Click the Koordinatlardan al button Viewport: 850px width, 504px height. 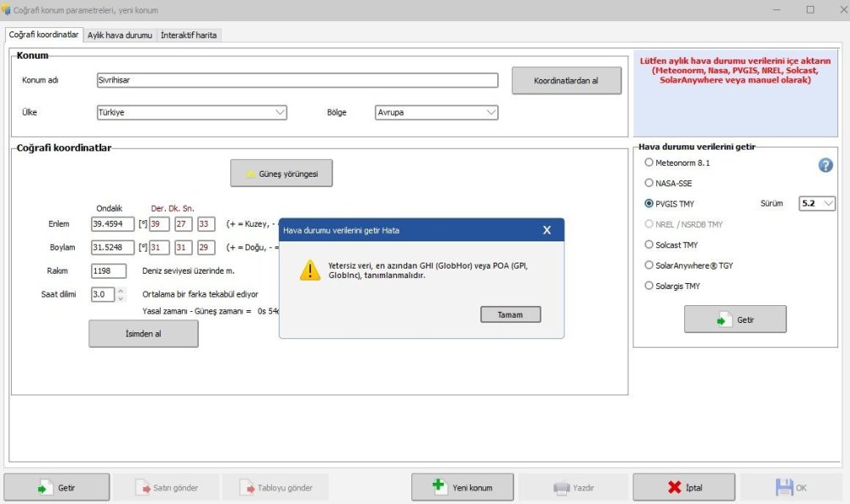tap(566, 81)
